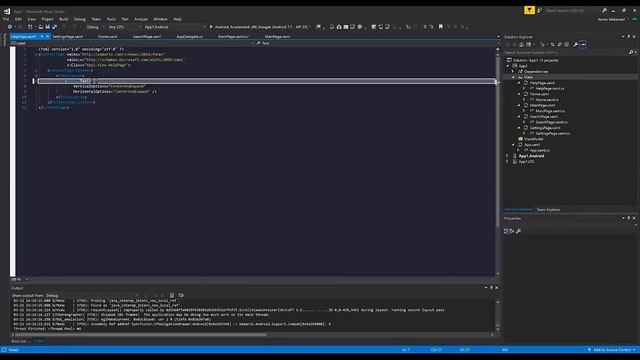This screenshot has height=360, width=640.
Task: Open the Any CPU platform dropdown
Action: pyautogui.click(x=124, y=27)
